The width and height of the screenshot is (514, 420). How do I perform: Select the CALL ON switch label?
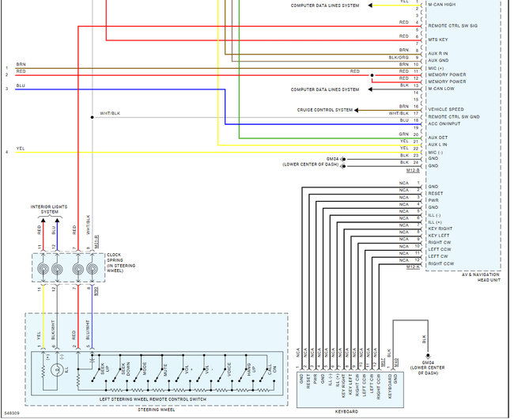point(272,369)
